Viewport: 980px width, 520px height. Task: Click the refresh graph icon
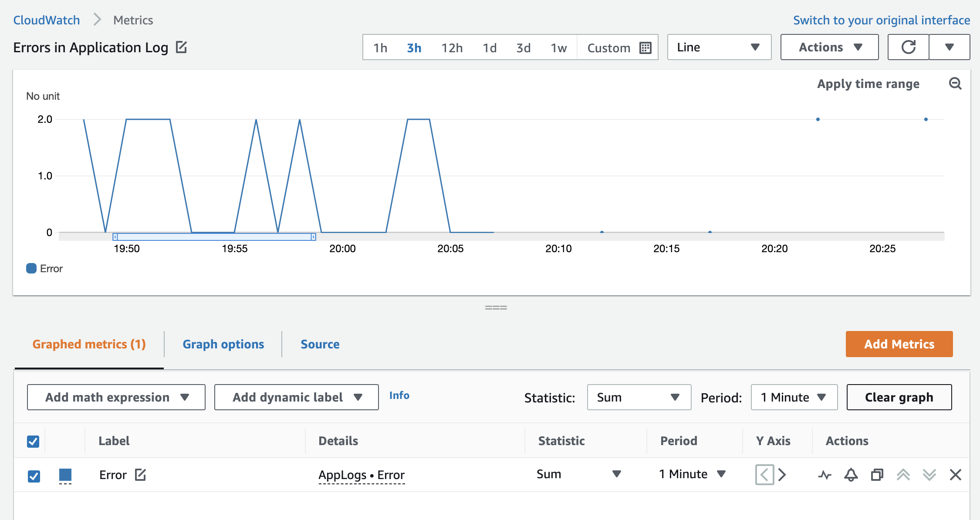pyautogui.click(x=908, y=47)
